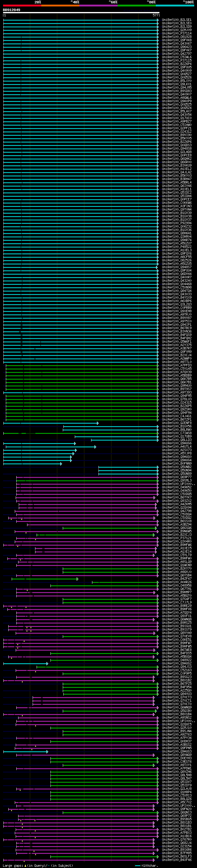Select the UniRef100_P37121 hit

(x=176, y=538)
